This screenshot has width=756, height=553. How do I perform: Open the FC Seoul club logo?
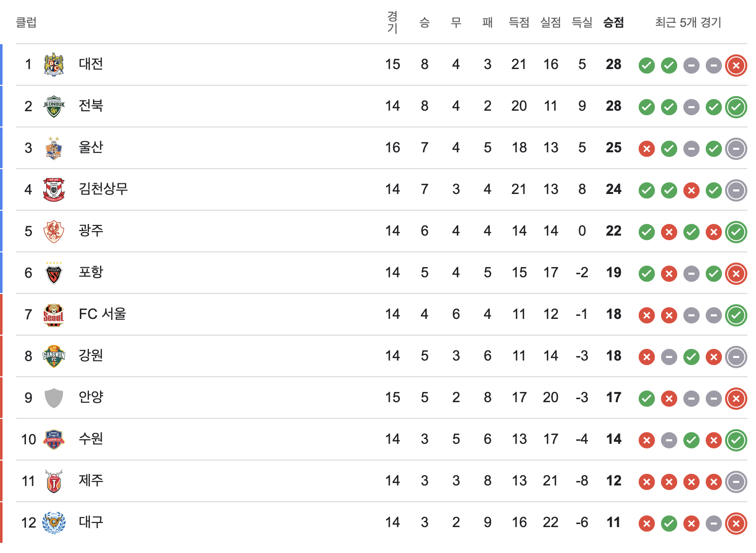tap(54, 314)
